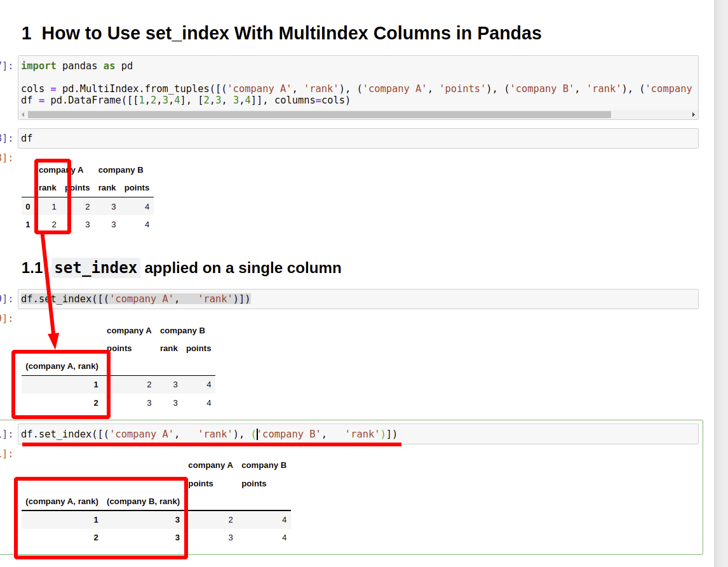
Task: Select the 'rank' subcolumn header
Action: pyautogui.click(x=47, y=188)
